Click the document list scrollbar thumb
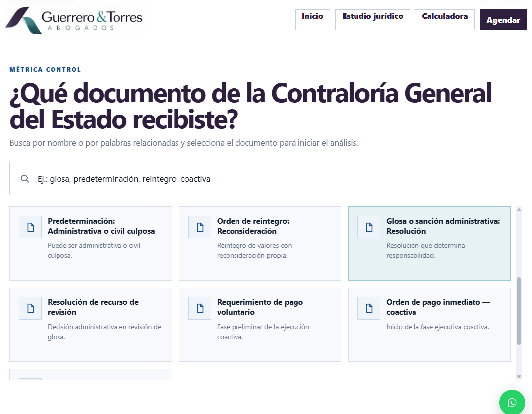 click(519, 311)
